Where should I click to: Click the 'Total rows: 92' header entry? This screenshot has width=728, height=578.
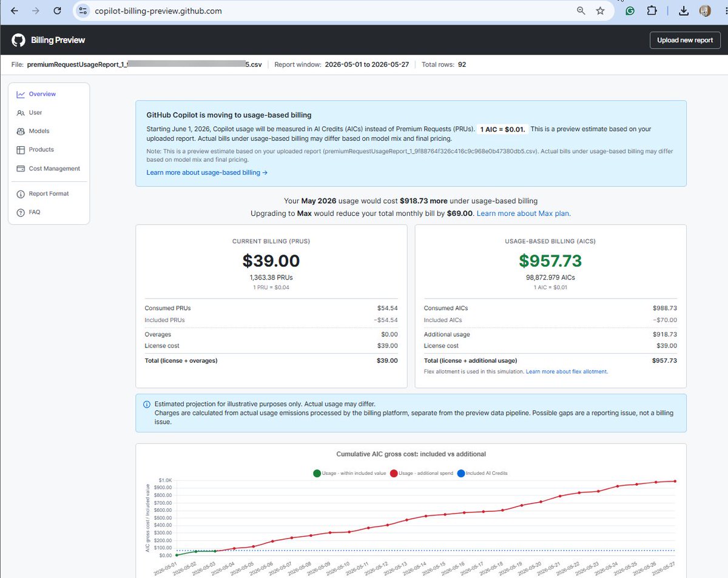[x=444, y=64]
